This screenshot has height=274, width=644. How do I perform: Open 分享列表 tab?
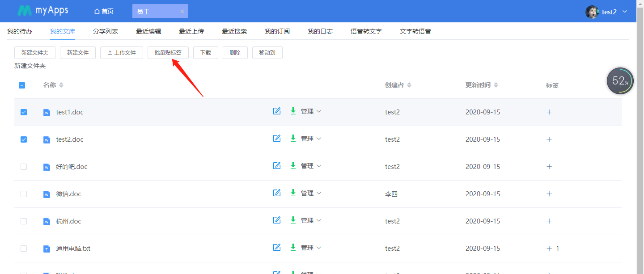coord(106,31)
